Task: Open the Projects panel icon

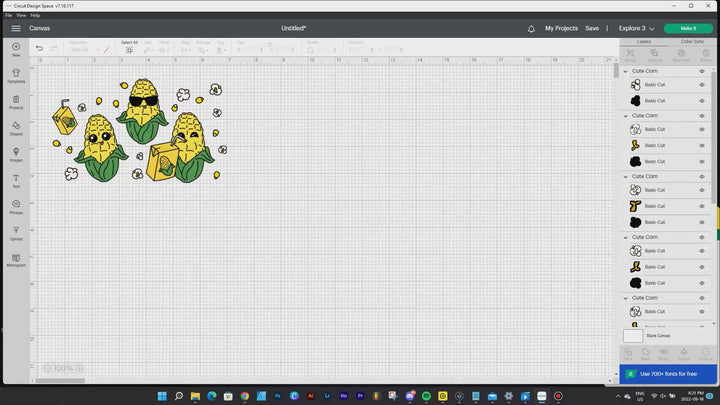Action: 16,103
